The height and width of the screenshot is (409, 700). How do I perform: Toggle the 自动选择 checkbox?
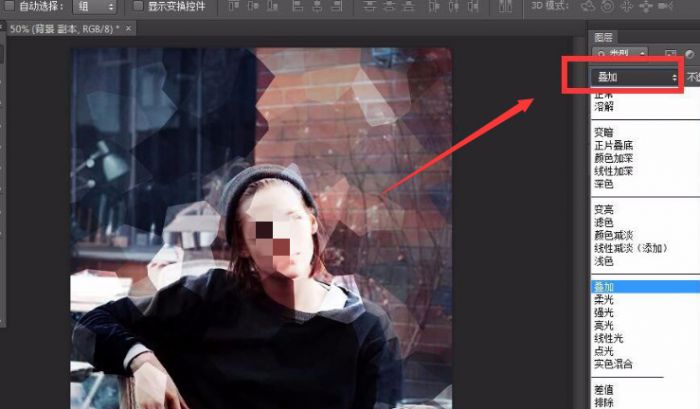(7, 6)
